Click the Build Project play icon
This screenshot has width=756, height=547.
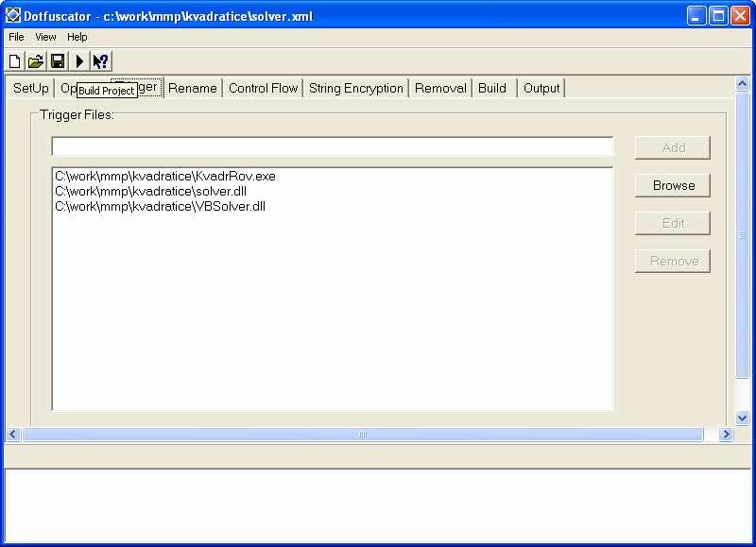(80, 61)
